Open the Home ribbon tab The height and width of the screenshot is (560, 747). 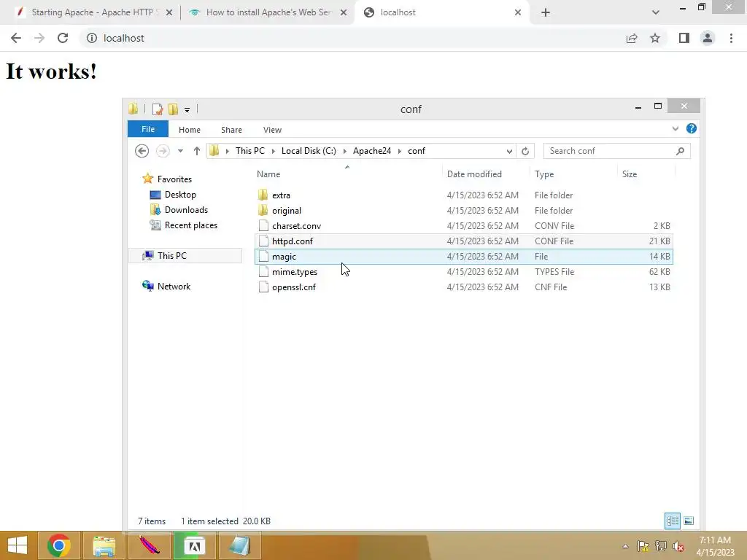click(x=189, y=130)
